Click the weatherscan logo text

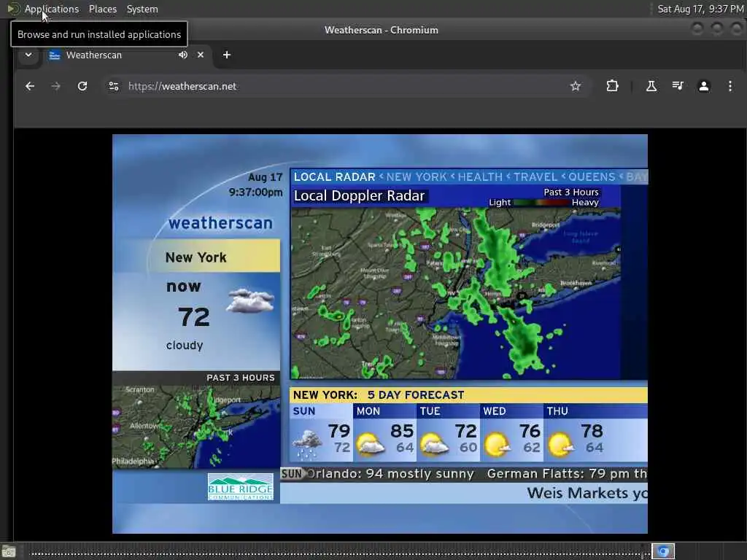tap(220, 223)
